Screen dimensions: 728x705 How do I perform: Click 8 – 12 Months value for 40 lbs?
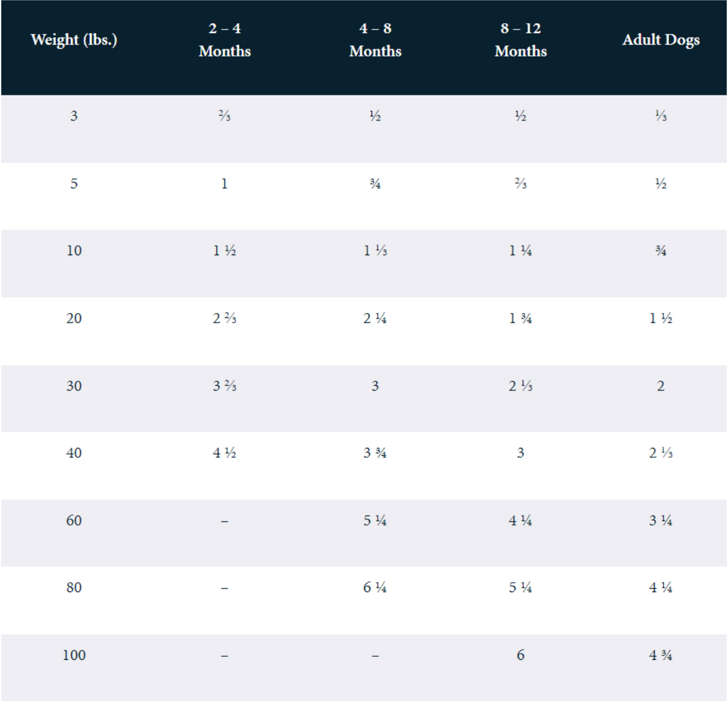pos(520,453)
